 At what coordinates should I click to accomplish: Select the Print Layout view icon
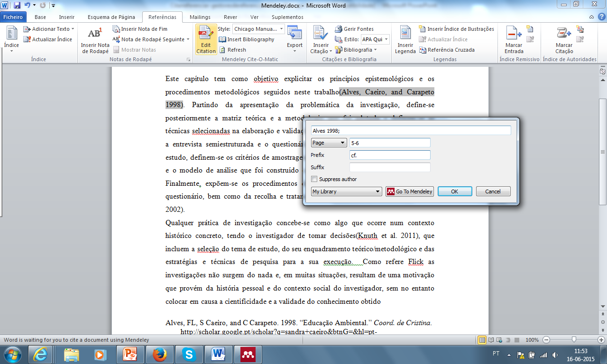[x=482, y=340]
